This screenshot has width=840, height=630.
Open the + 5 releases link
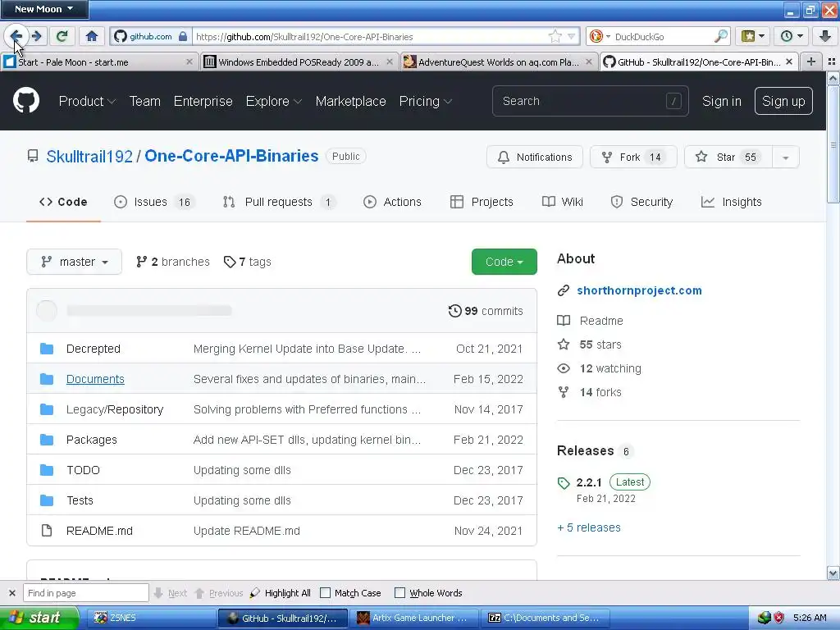coord(589,527)
